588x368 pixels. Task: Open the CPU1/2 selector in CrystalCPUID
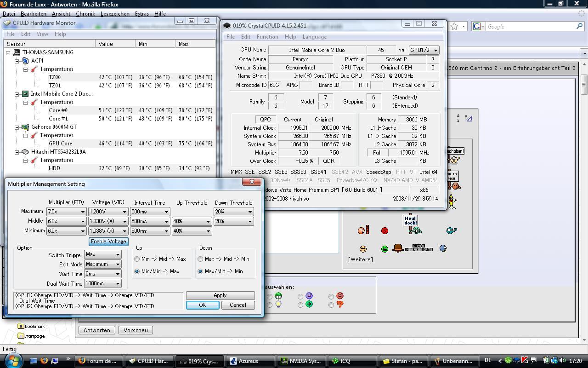pos(424,50)
